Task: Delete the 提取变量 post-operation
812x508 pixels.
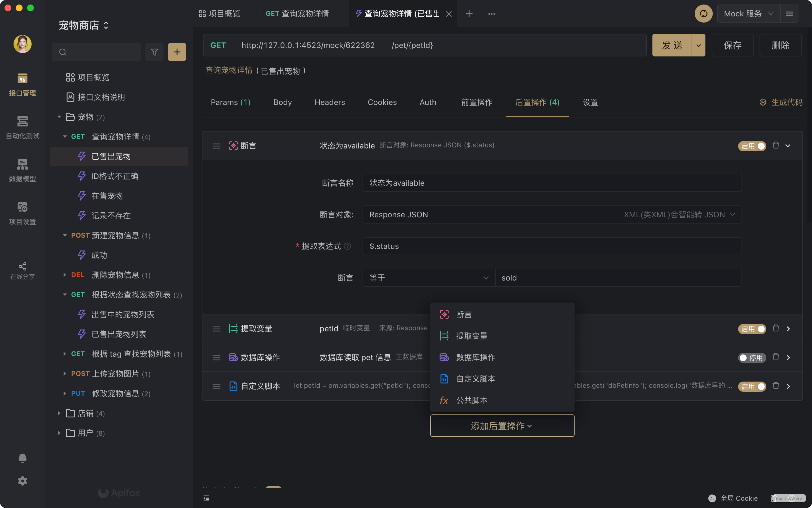Action: [776, 328]
